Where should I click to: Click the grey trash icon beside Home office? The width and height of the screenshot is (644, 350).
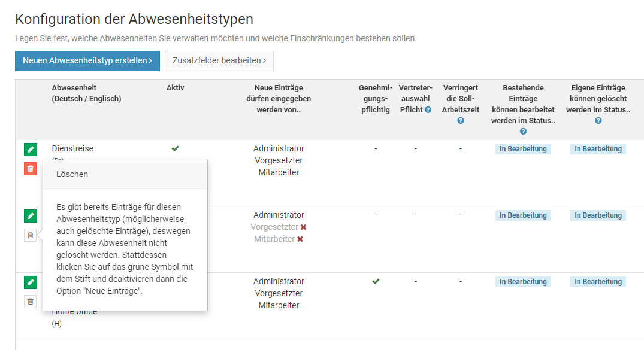[31, 302]
